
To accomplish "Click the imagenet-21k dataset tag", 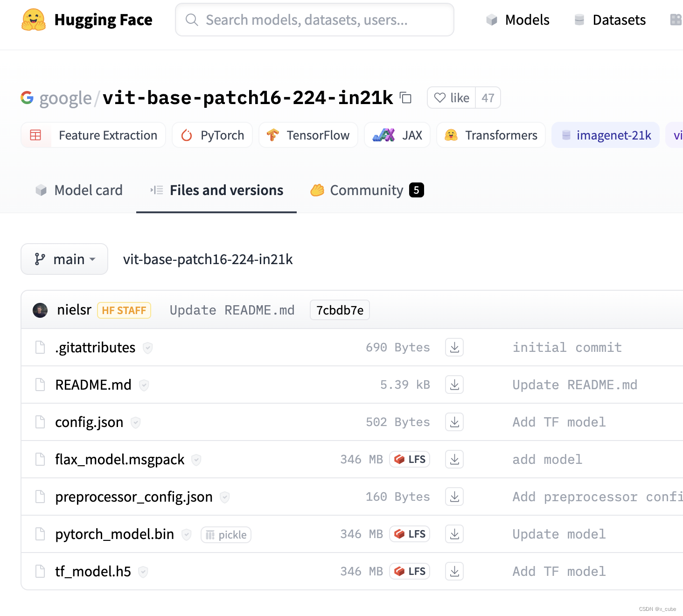I will tap(606, 135).
